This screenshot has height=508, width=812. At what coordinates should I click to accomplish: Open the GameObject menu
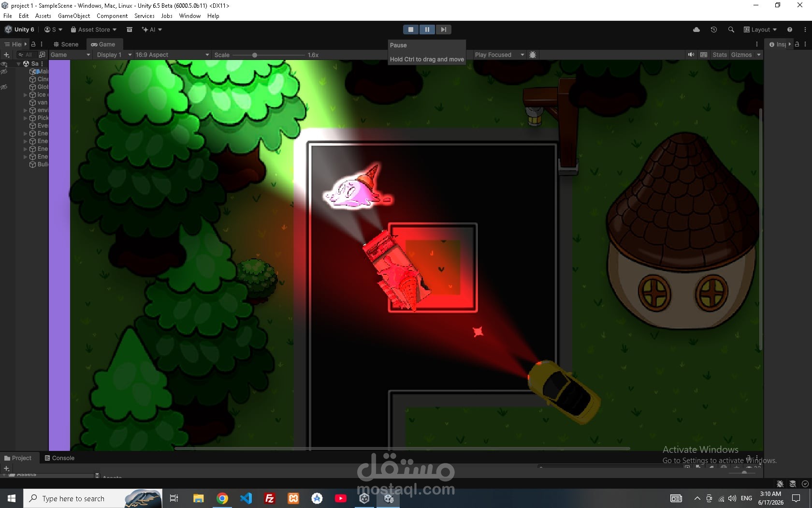point(74,16)
